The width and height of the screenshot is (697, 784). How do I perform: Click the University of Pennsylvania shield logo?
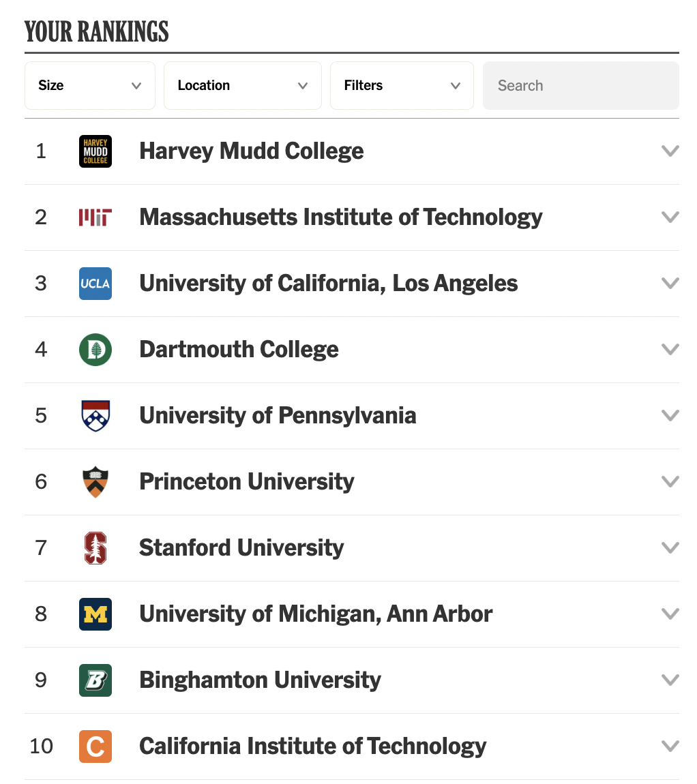point(95,416)
